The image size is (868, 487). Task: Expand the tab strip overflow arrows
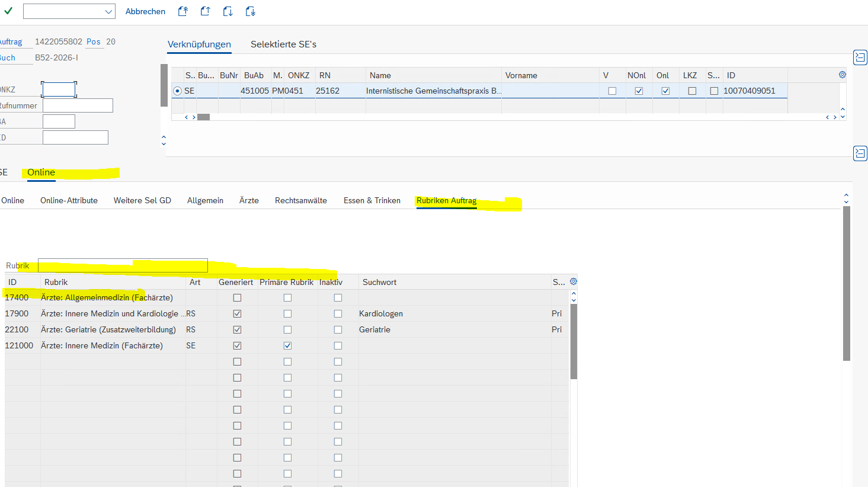click(x=846, y=198)
